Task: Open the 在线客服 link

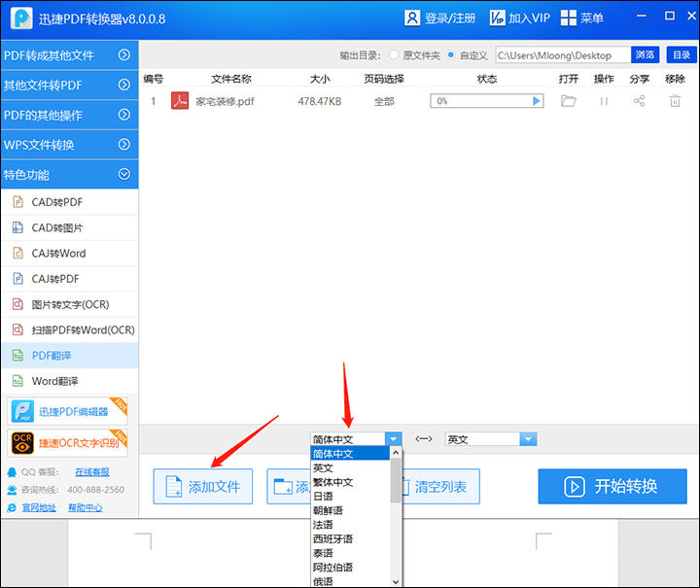Action: (x=92, y=472)
